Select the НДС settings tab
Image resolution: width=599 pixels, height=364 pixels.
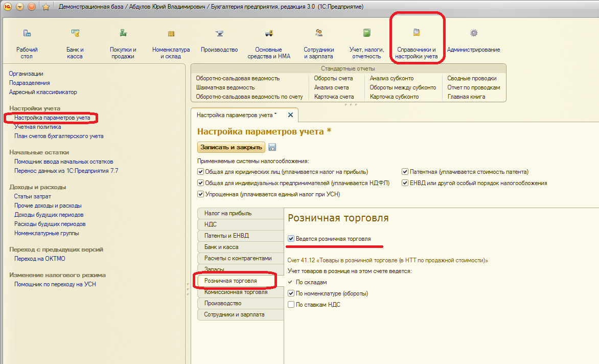[241, 224]
